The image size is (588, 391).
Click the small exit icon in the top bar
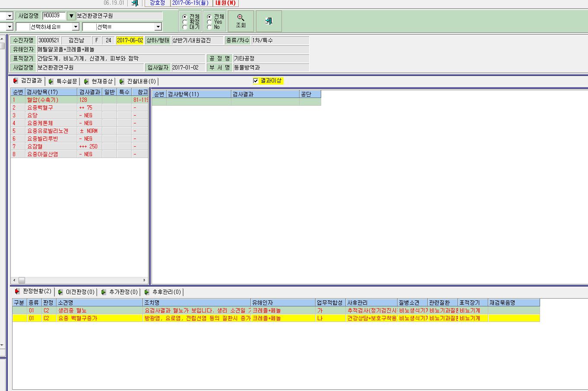click(x=135, y=3)
